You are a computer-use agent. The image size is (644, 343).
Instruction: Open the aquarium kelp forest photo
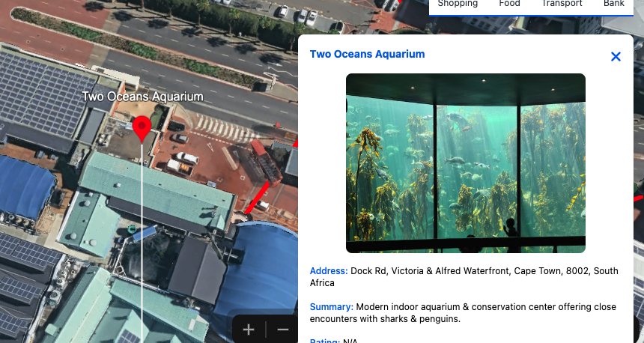point(465,163)
